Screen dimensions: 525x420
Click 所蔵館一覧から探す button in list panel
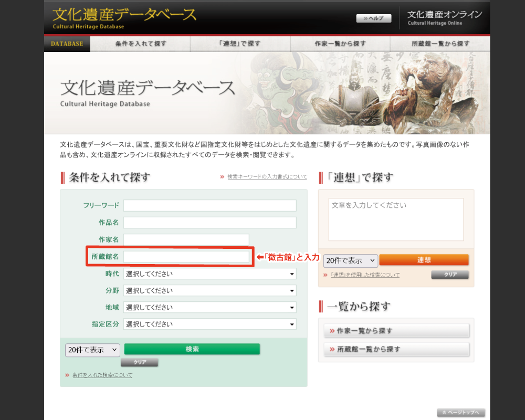pyautogui.click(x=396, y=349)
